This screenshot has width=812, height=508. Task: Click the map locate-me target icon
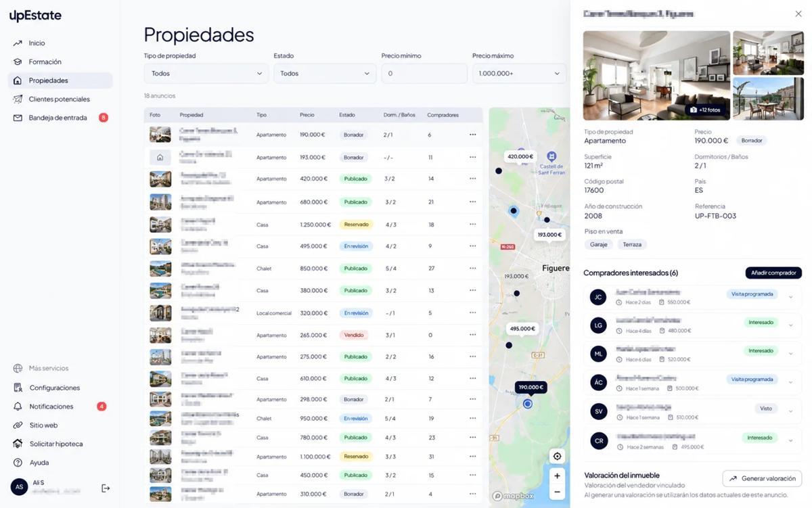coord(557,456)
